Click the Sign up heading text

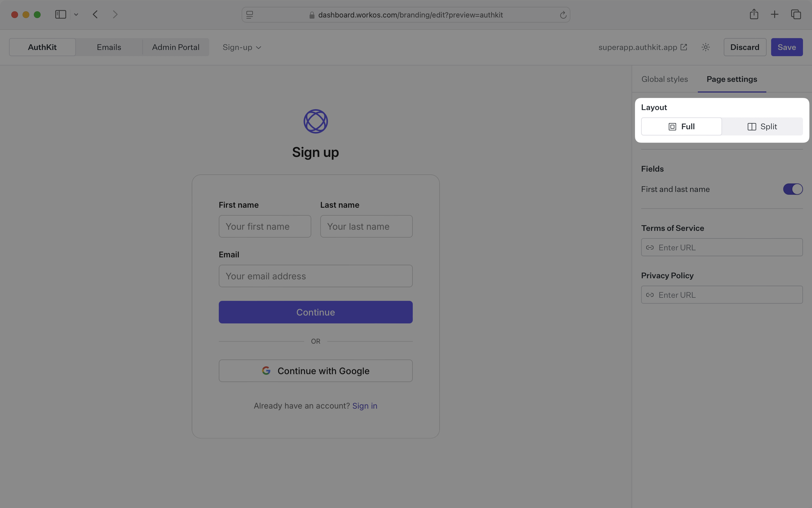tap(315, 152)
